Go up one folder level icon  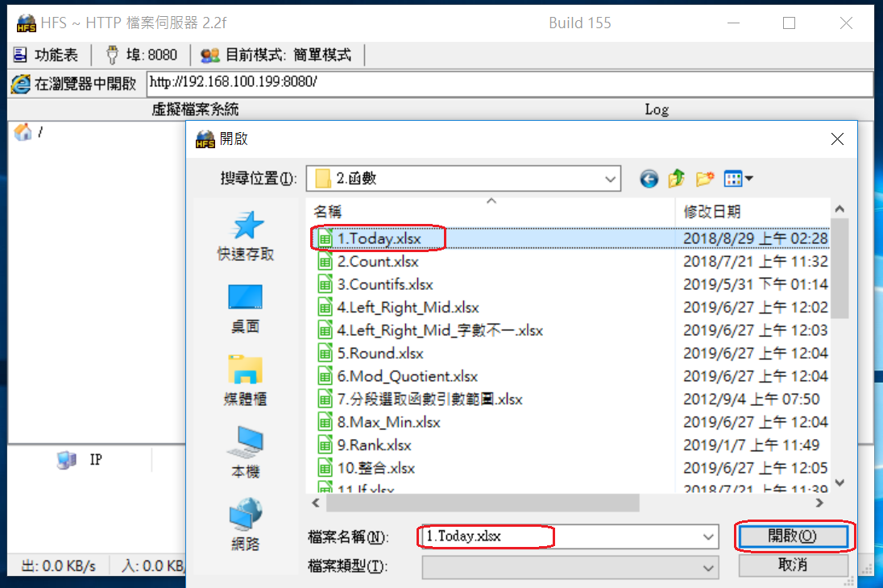(676, 179)
